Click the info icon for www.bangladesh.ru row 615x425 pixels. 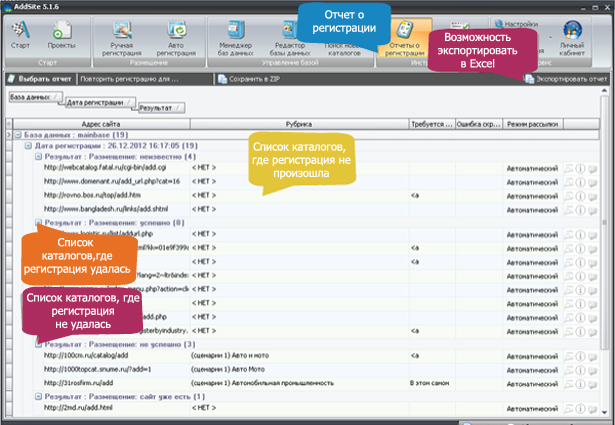point(580,210)
